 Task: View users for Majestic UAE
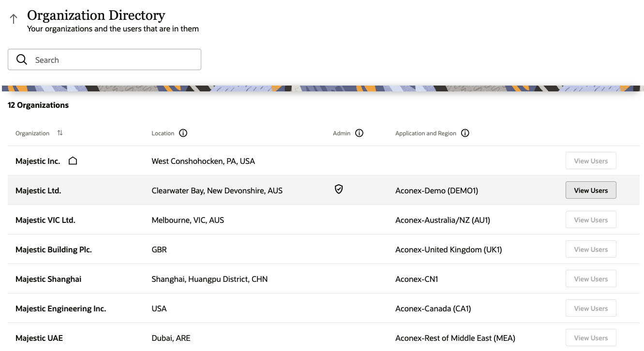[590, 337]
